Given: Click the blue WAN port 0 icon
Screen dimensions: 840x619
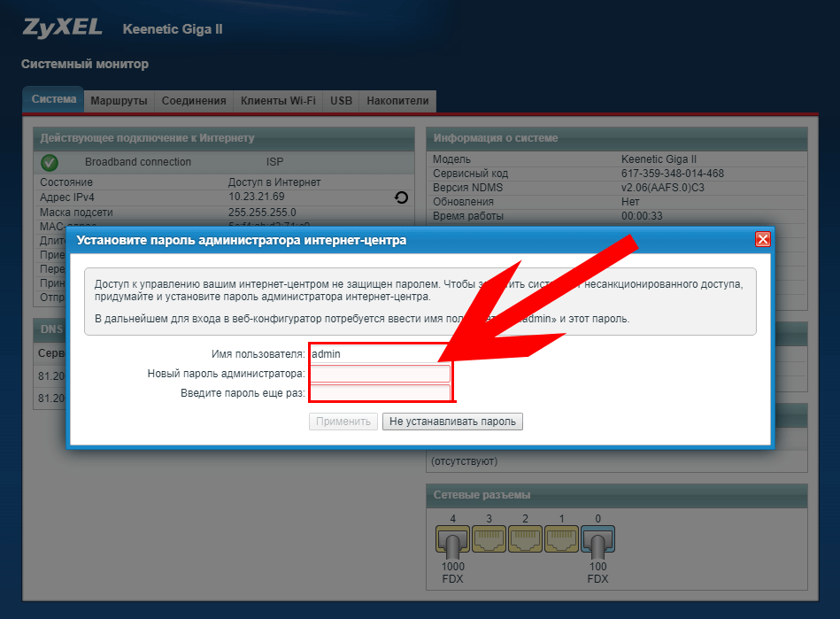Looking at the screenshot, I should (597, 539).
